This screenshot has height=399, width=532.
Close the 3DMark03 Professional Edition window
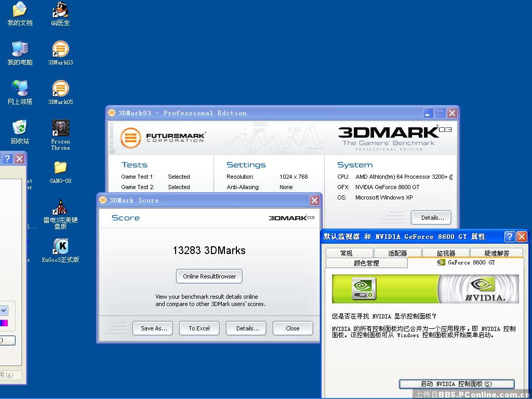tap(452, 113)
